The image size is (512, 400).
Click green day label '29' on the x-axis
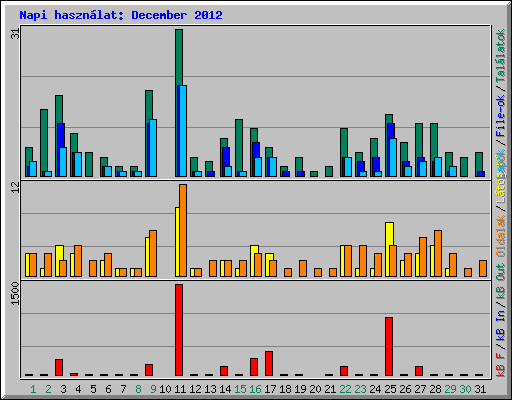[450, 389]
